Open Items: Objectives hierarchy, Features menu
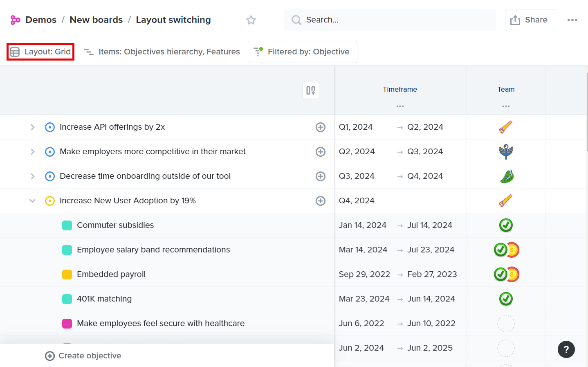Screen dimensions: 588x367 pos(162,52)
